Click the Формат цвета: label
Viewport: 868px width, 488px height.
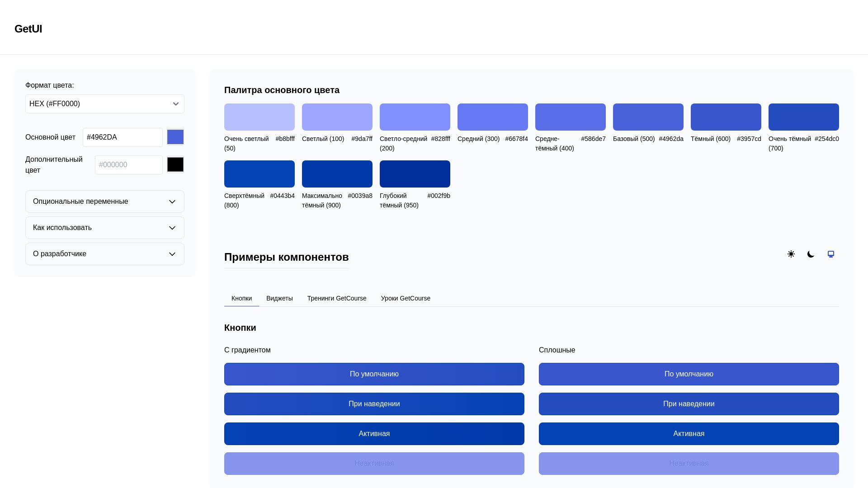coord(50,85)
